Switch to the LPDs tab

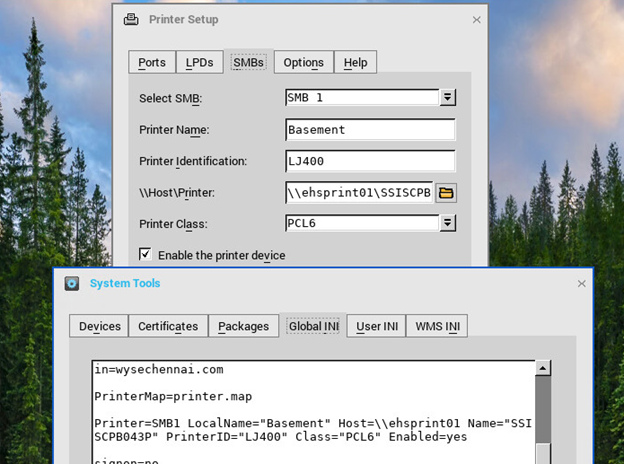(199, 62)
